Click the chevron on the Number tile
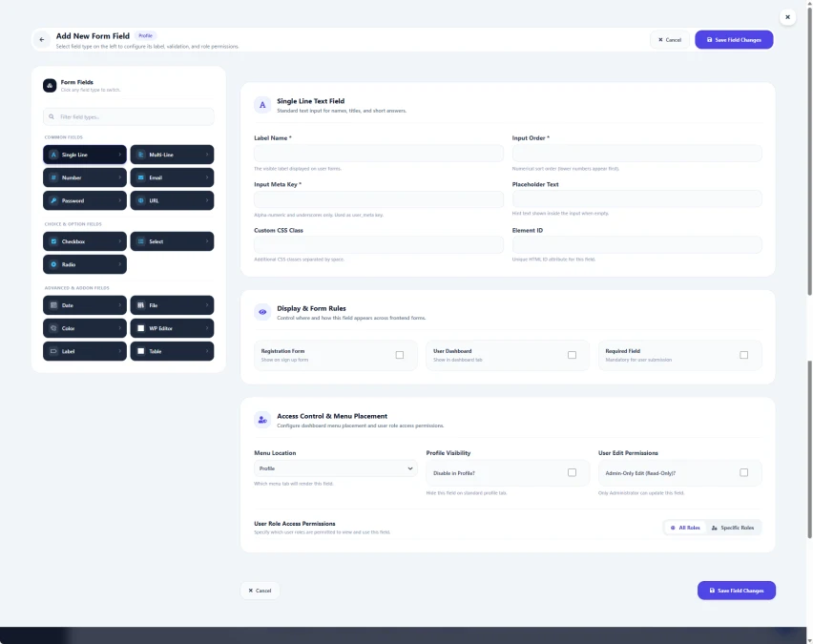This screenshot has height=644, width=813. pyautogui.click(x=120, y=177)
